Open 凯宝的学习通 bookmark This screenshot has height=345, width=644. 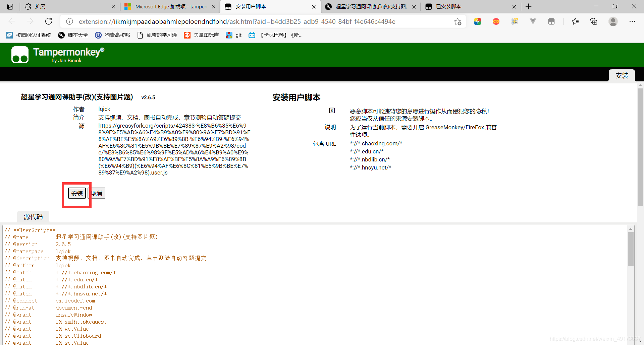(x=157, y=35)
